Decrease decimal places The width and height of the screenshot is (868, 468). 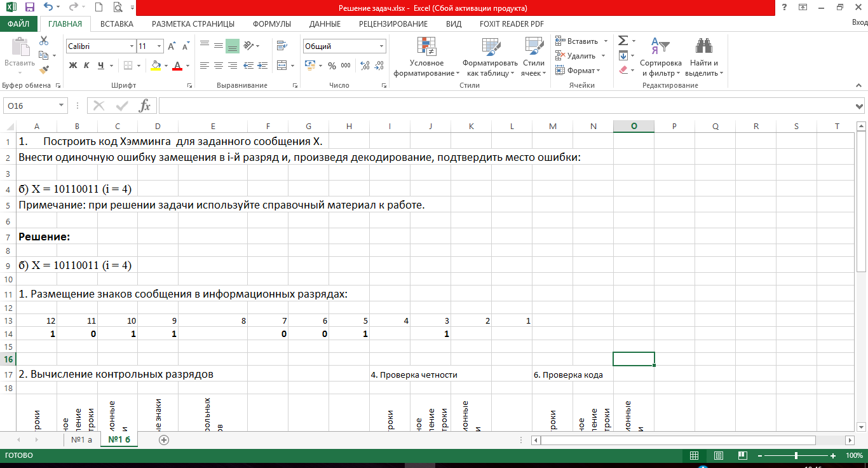[x=379, y=65]
